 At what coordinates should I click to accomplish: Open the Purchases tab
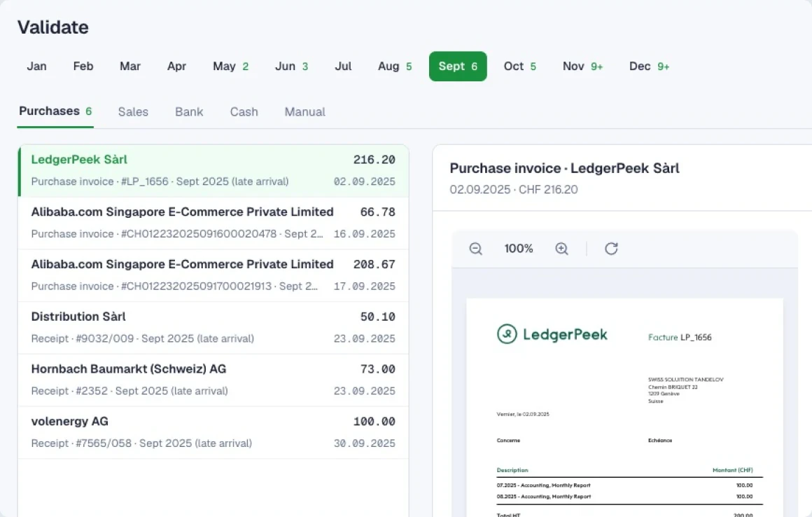[55, 111]
